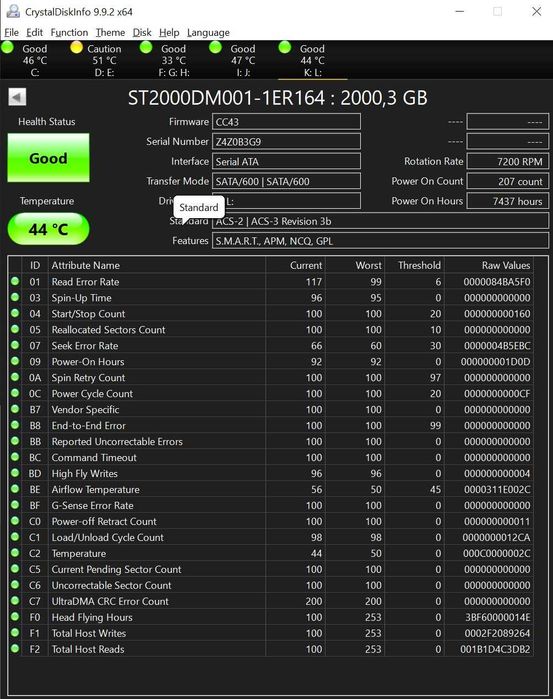Click the Worst column header
This screenshot has height=699, width=553.
coord(355,265)
